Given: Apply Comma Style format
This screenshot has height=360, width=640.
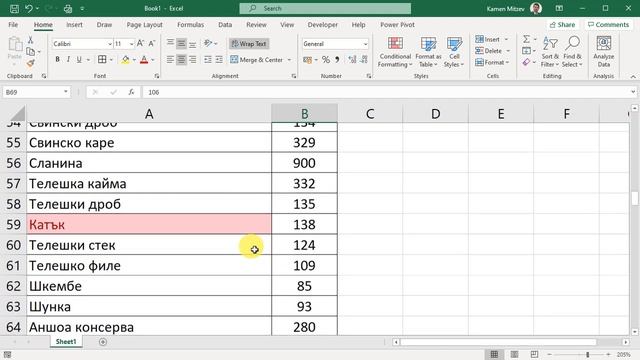Looking at the screenshot, I should [x=337, y=60].
